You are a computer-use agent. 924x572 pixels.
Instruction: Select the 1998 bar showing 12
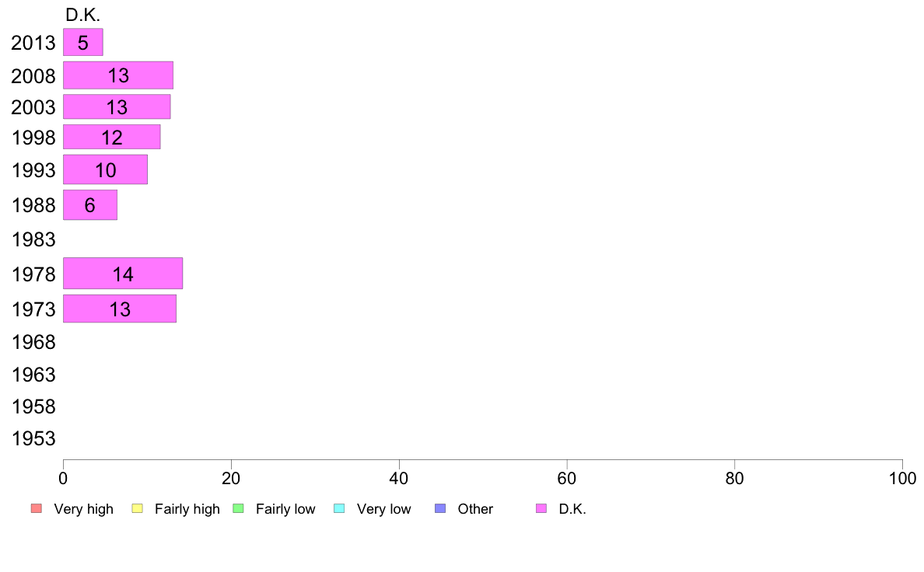(x=111, y=137)
